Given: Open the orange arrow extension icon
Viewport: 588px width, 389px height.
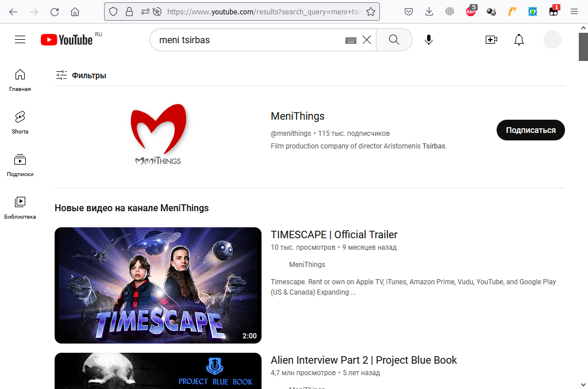Looking at the screenshot, I should click(512, 12).
